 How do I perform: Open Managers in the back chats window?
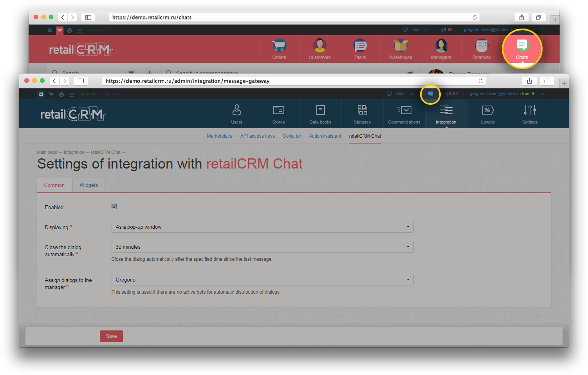(441, 49)
